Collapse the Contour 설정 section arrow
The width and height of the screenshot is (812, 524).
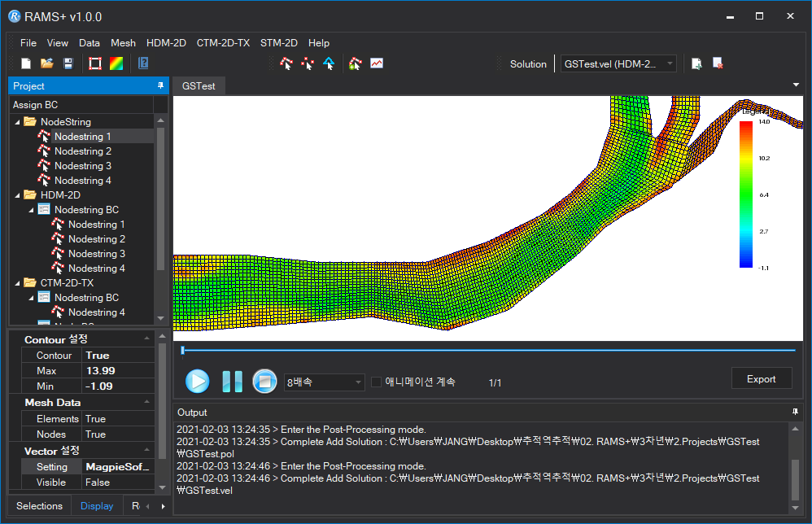(147, 338)
